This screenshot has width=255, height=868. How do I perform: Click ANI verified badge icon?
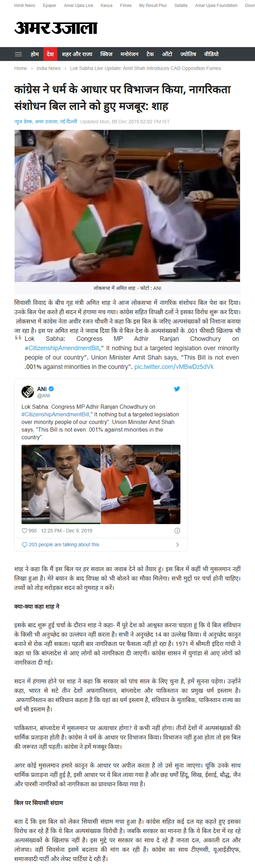pos(51,389)
